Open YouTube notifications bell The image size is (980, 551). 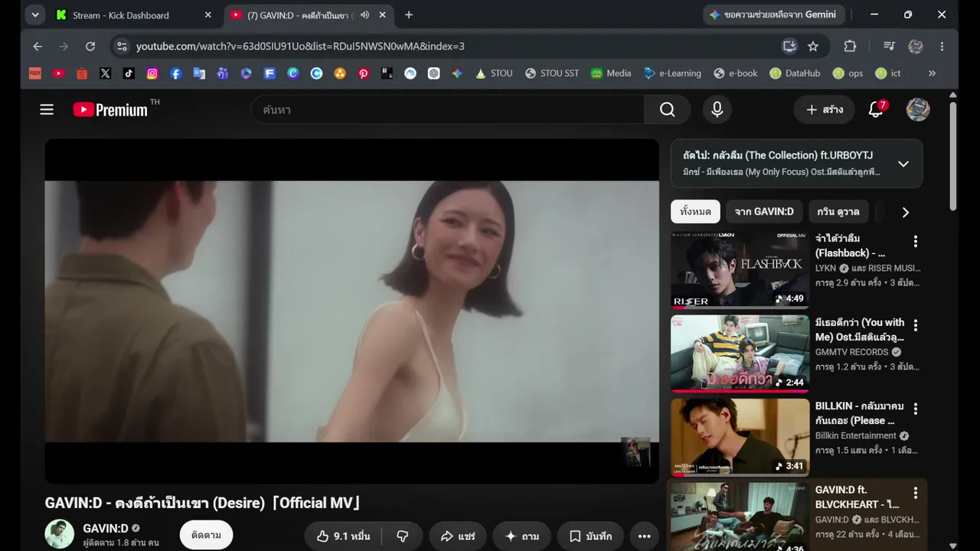coord(877,109)
